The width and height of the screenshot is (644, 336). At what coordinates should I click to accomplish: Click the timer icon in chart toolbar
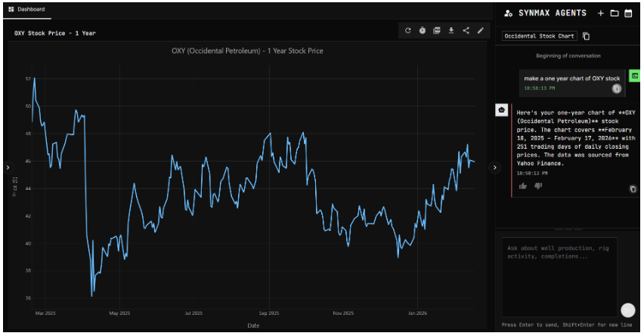point(423,31)
